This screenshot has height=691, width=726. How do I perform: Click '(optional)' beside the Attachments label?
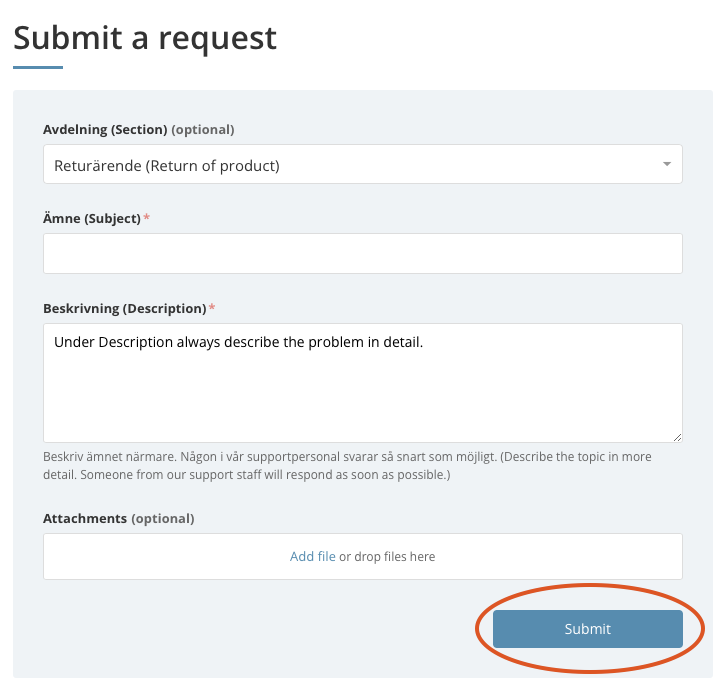click(x=163, y=519)
